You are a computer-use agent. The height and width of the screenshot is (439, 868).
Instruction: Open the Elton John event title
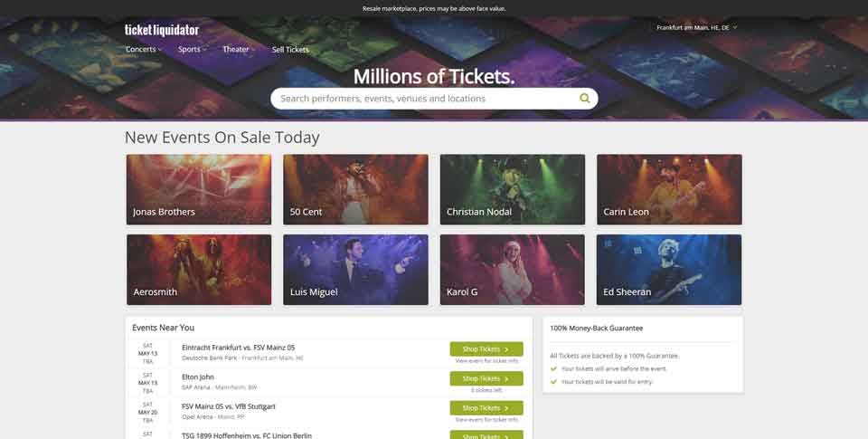(198, 377)
